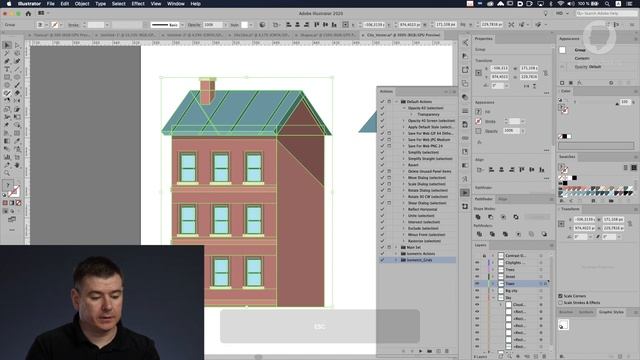
Task: Expand the Isometric Actions folder
Action: (x=396, y=253)
